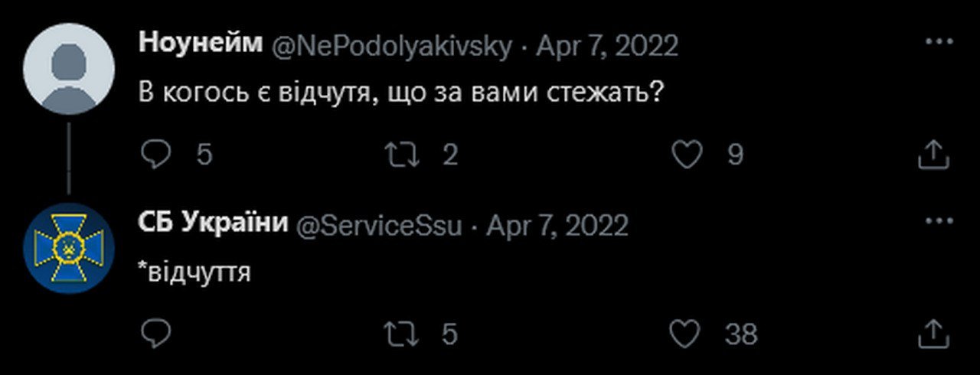Open the Ноунейм display name link
The width and height of the screenshot is (980, 375).
(201, 44)
